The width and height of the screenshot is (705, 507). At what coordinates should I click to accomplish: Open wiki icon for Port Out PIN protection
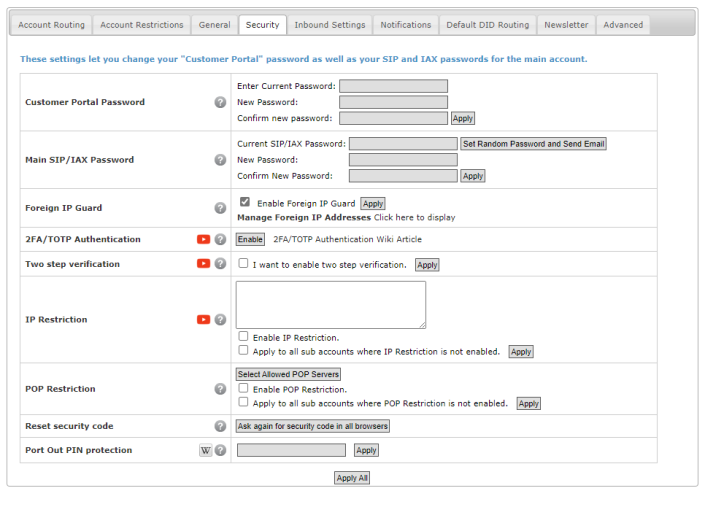[x=206, y=451]
